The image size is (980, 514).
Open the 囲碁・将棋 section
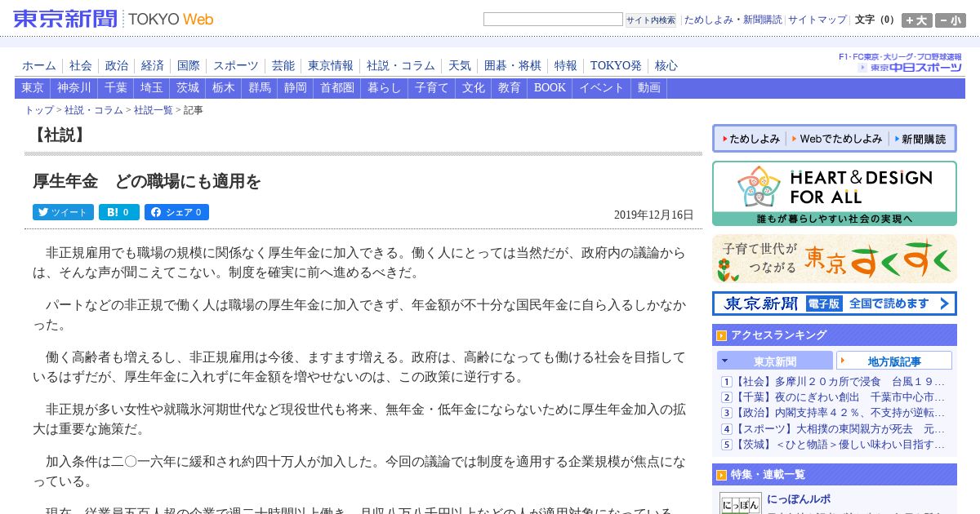click(513, 65)
